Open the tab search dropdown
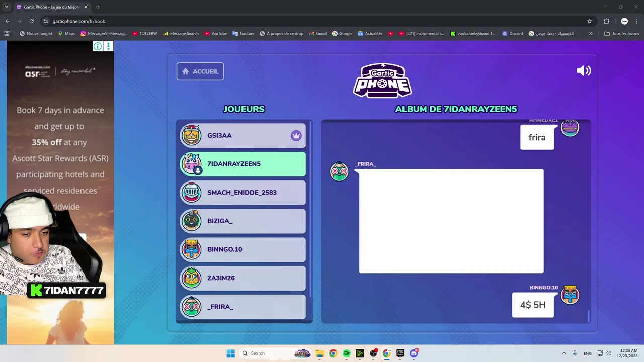The width and height of the screenshot is (644, 362). click(6, 7)
